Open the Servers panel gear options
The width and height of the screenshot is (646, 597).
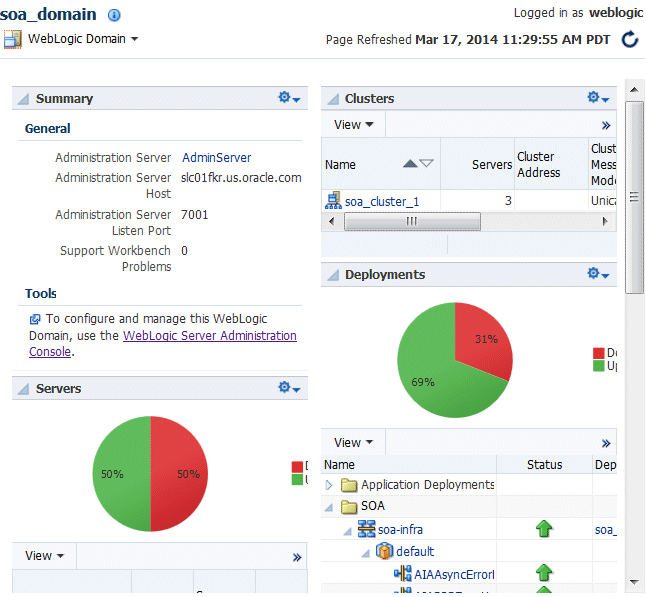tap(289, 387)
